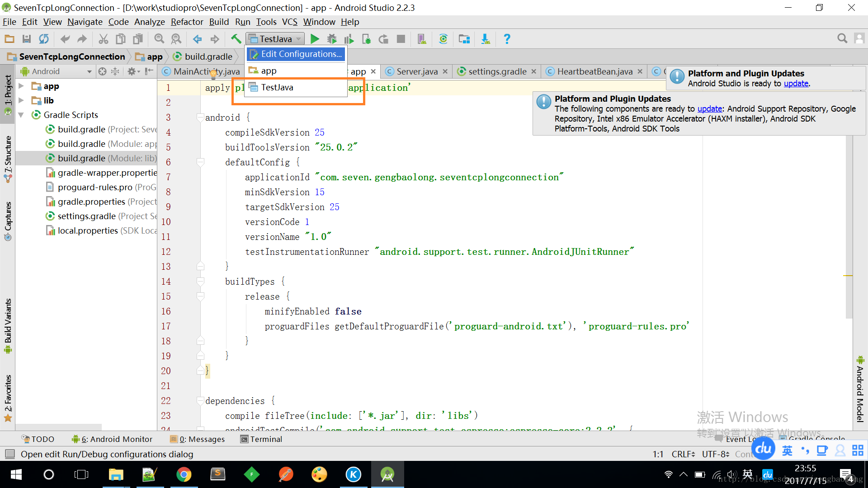Expand the app module tree node
The image size is (868, 488).
click(x=21, y=86)
